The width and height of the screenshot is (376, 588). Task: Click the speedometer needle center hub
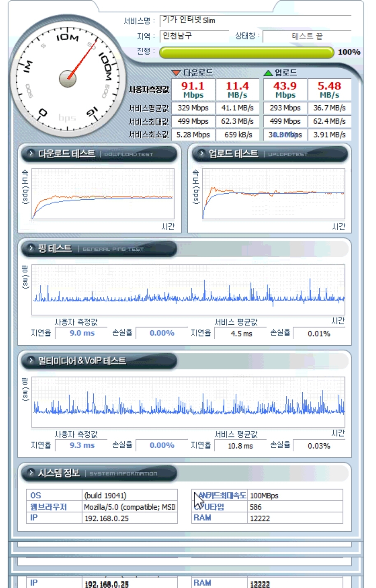[68, 79]
